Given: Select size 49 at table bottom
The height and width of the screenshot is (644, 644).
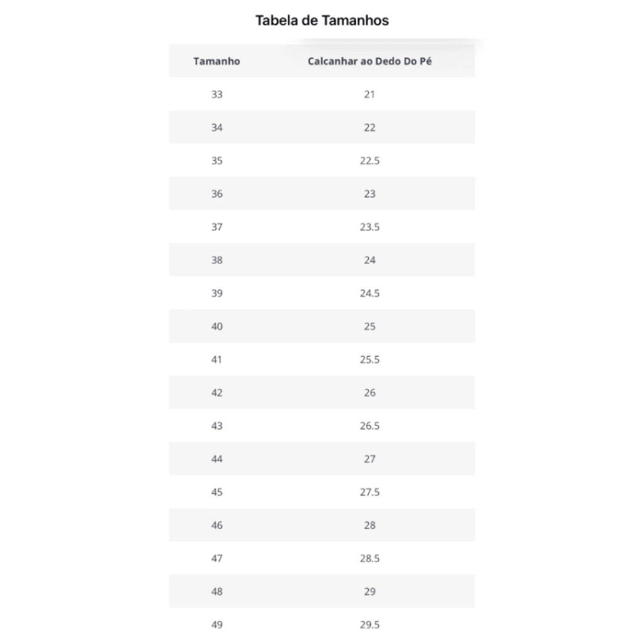Looking at the screenshot, I should click(x=217, y=625).
